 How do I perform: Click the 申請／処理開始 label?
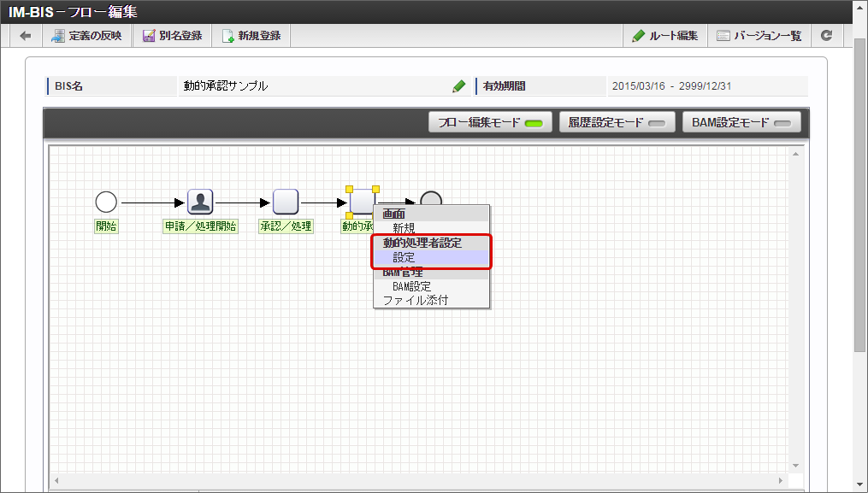[x=200, y=226]
